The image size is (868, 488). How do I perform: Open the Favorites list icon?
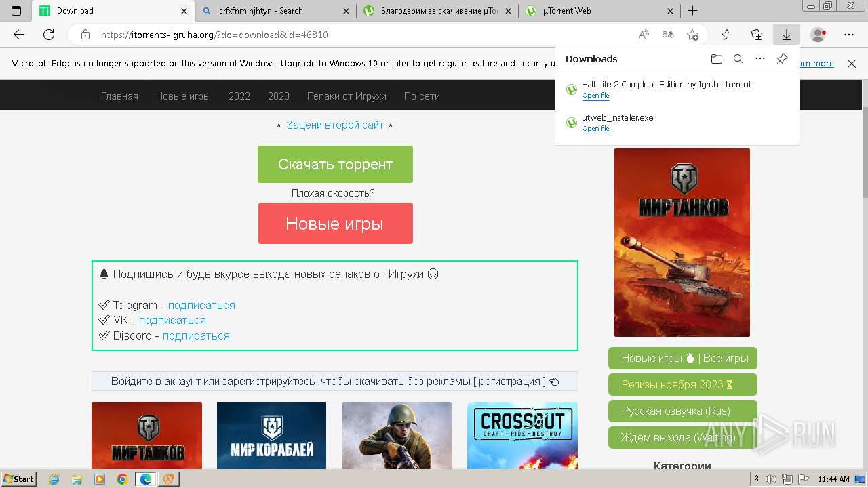pyautogui.click(x=727, y=35)
